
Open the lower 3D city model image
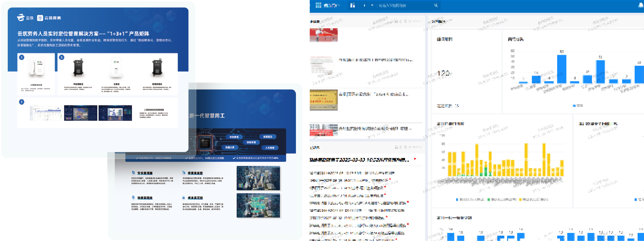[258, 205]
